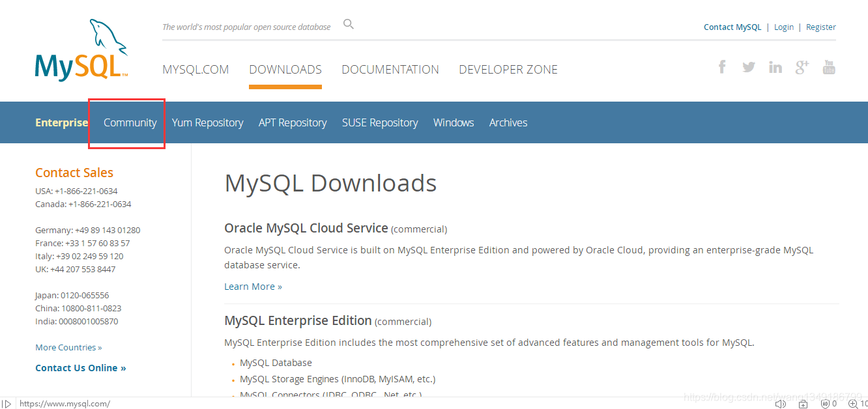Click the Japan phone number line
The image size is (868, 409).
point(72,295)
